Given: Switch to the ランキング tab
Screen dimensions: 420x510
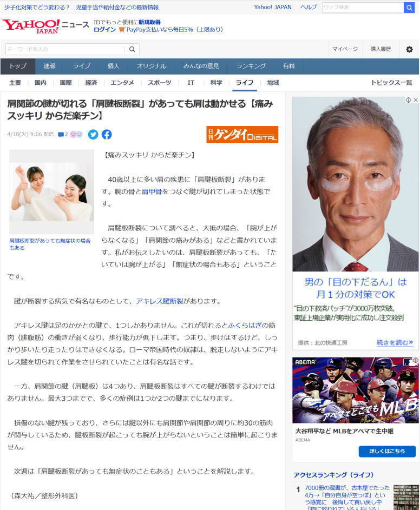Looking at the screenshot, I should 251,66.
